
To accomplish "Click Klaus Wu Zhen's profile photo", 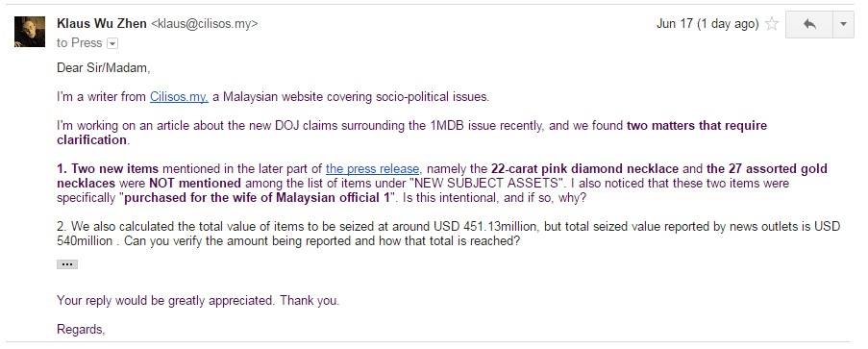I will pos(30,32).
